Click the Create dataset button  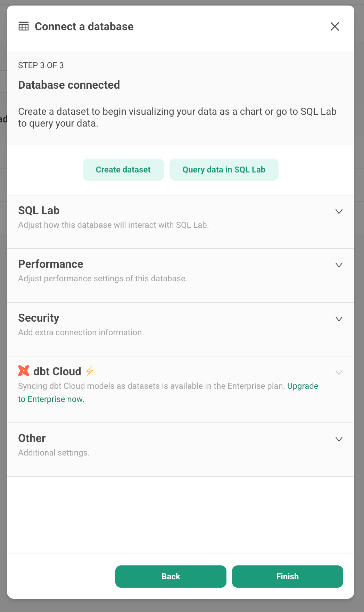click(123, 170)
